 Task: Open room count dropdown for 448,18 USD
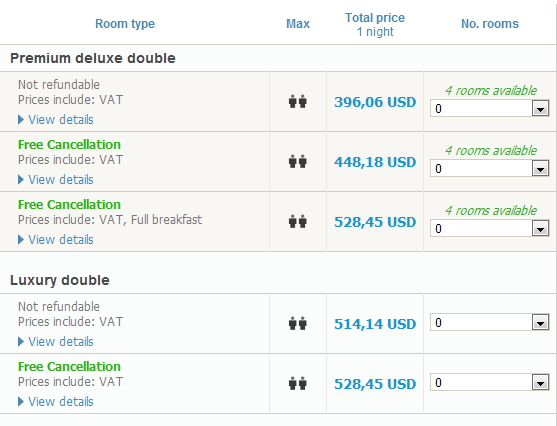(x=490, y=168)
